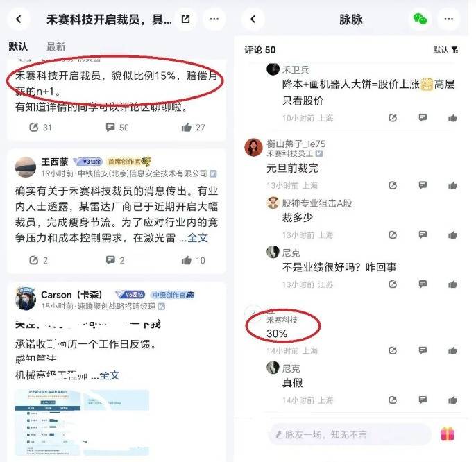Viewport: 476px width, 462px height.
Task: Reply to the 元旦前裁完 comment
Action: [x=423, y=185]
